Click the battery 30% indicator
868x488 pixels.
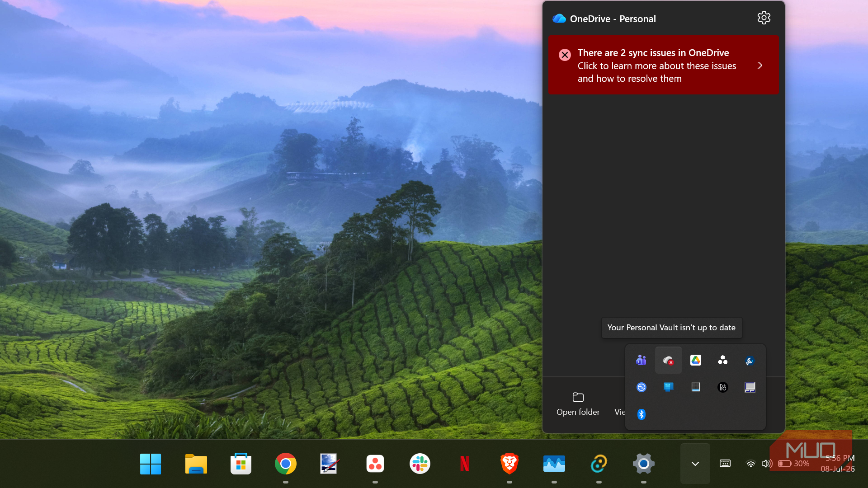click(x=794, y=464)
